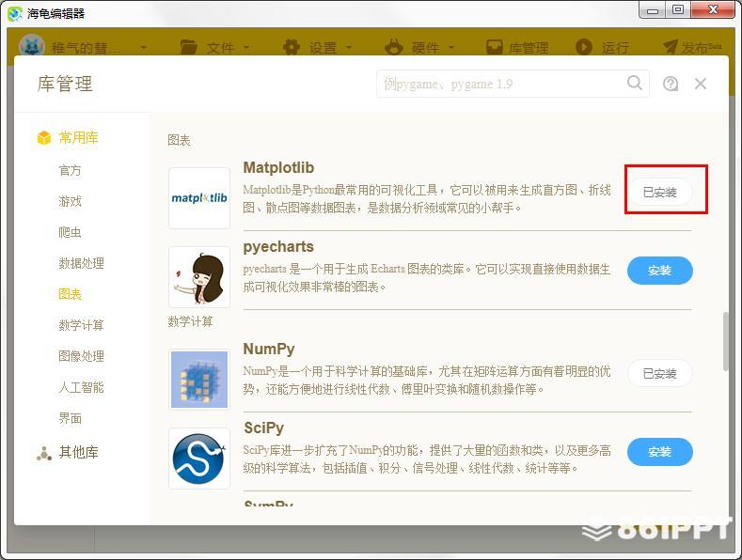Click NumPy 已安装 button
This screenshot has width=742, height=560.
[x=659, y=374]
